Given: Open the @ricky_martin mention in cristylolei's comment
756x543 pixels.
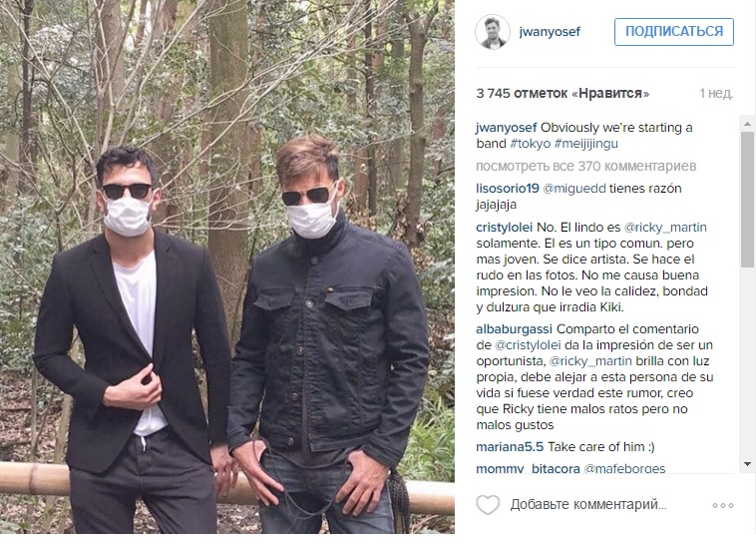Looking at the screenshot, I should [665, 227].
